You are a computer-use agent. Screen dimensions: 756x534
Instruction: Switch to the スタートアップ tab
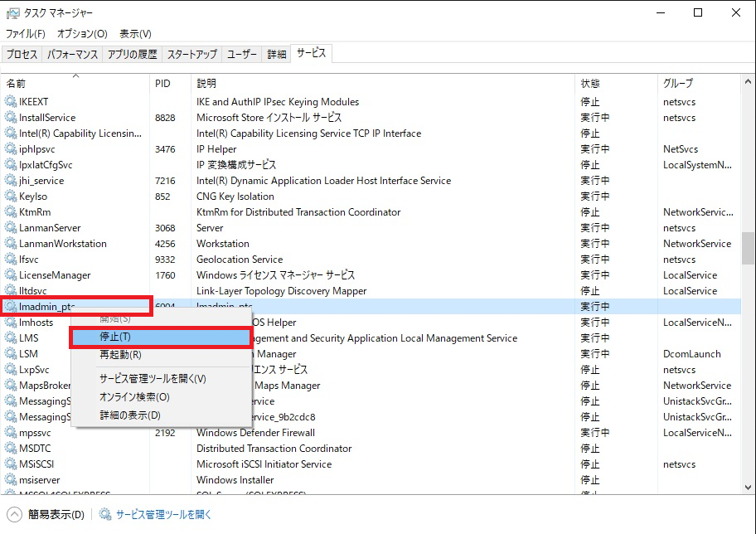191,54
